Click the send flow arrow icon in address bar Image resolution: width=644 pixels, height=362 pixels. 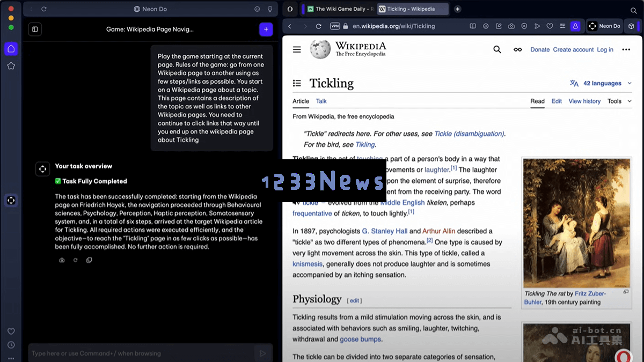[x=537, y=26]
